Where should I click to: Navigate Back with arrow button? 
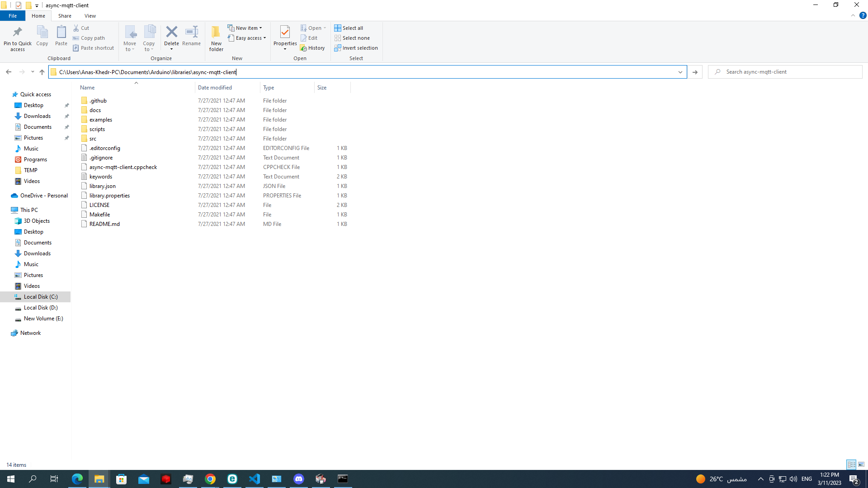9,72
